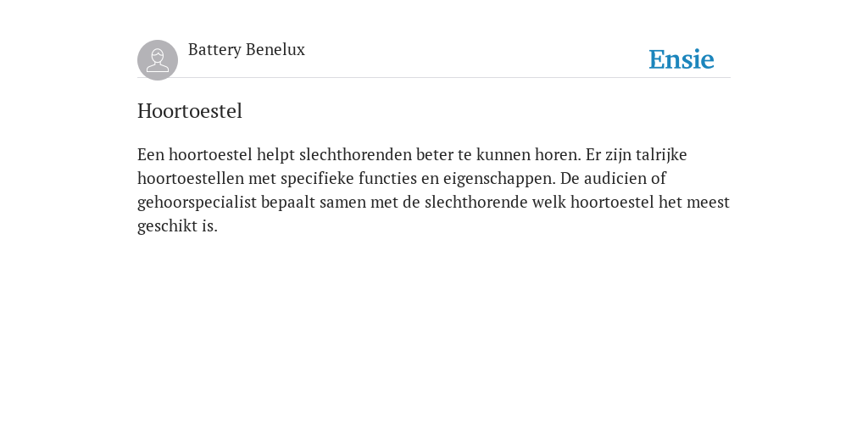Click the final words 'geschikt is.'
Screen dimensions: 868x434
177,226
